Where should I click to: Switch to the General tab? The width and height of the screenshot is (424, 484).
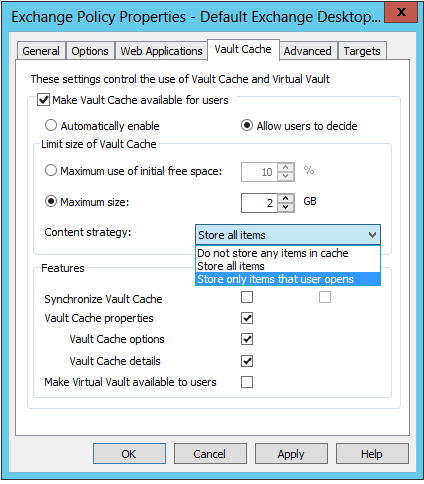pos(41,51)
